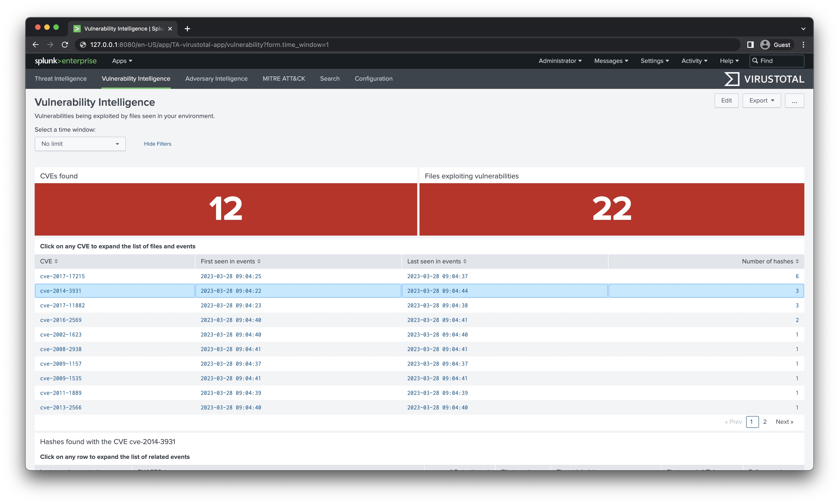839x504 pixels.
Task: Click the Hide Filters link
Action: tap(157, 144)
